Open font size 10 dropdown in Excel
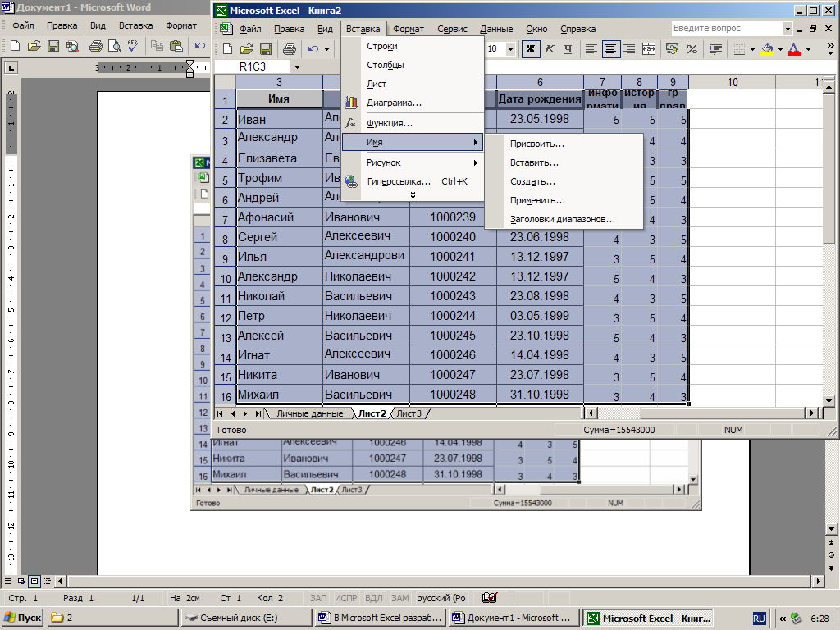 pyautogui.click(x=510, y=49)
